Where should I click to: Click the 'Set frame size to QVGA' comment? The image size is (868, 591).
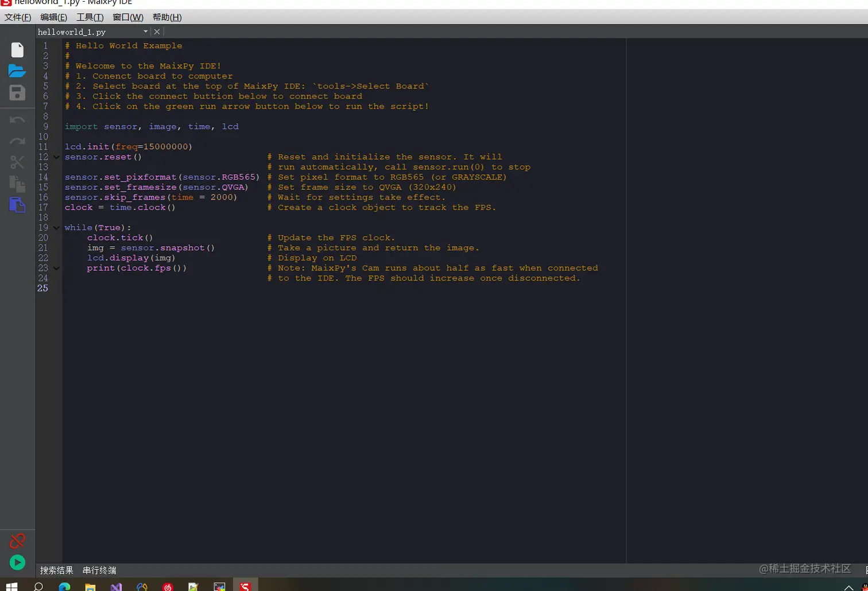362,188
